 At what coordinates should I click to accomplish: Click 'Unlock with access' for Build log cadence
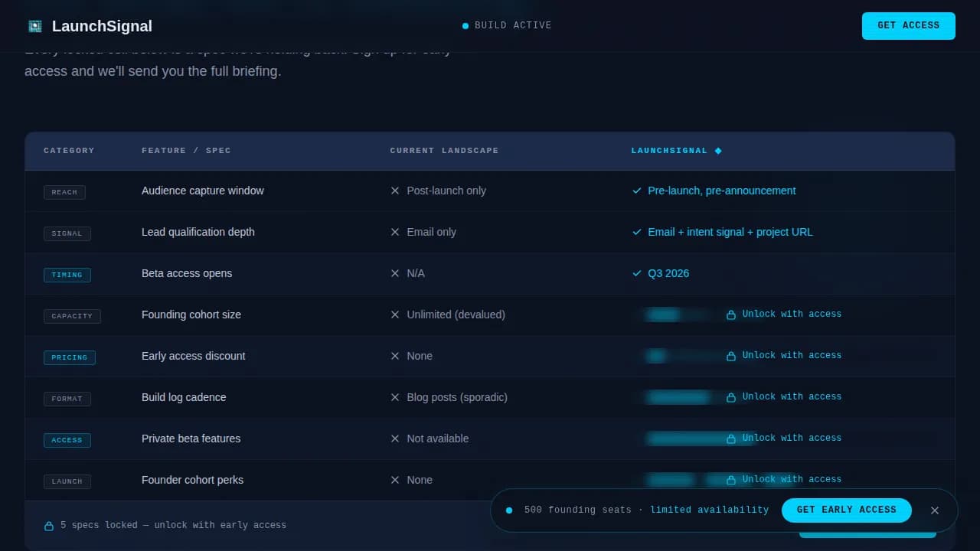click(792, 397)
